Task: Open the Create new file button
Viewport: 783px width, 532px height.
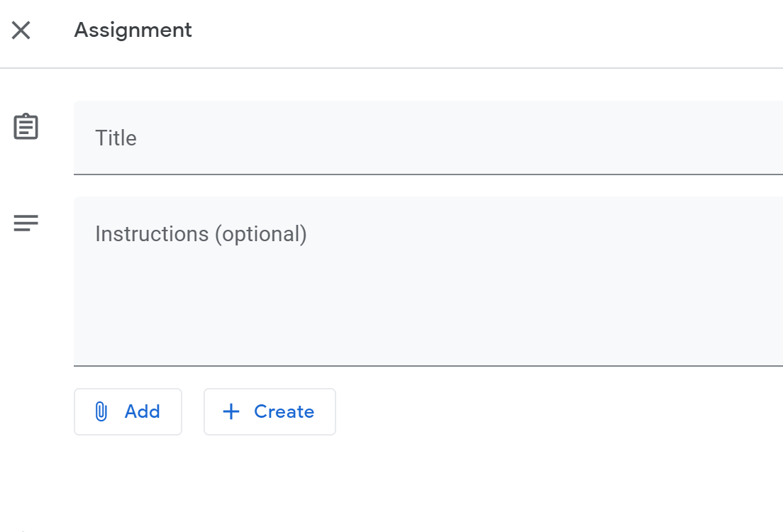Action: coord(270,411)
